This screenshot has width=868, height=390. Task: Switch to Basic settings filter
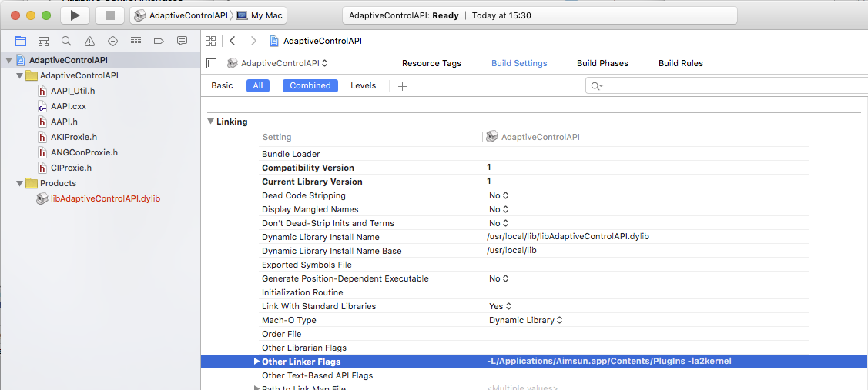222,85
